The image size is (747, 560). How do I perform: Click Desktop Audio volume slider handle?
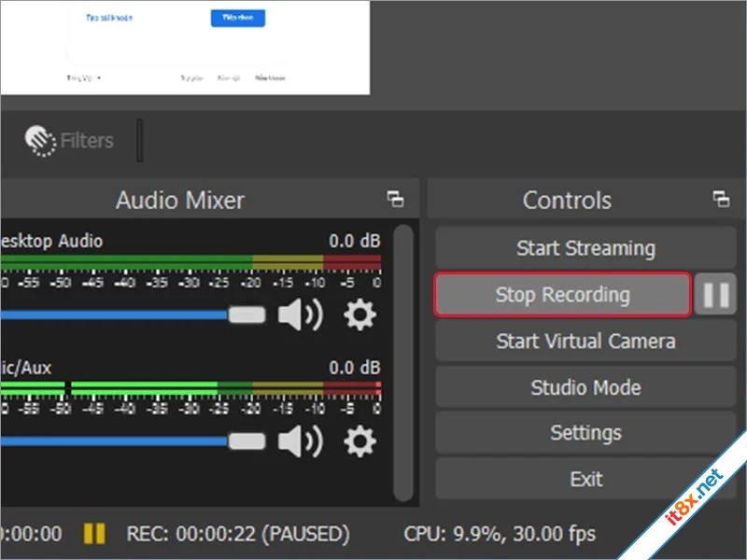(x=247, y=315)
